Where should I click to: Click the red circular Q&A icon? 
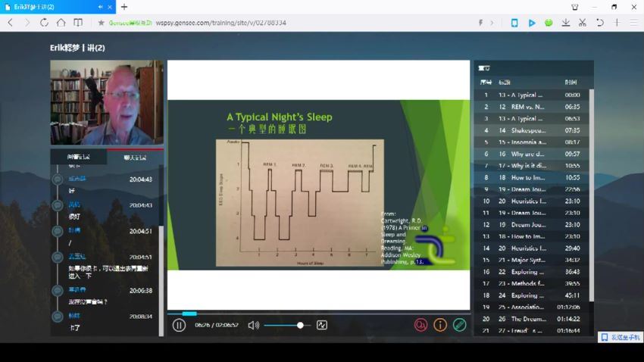click(x=420, y=325)
